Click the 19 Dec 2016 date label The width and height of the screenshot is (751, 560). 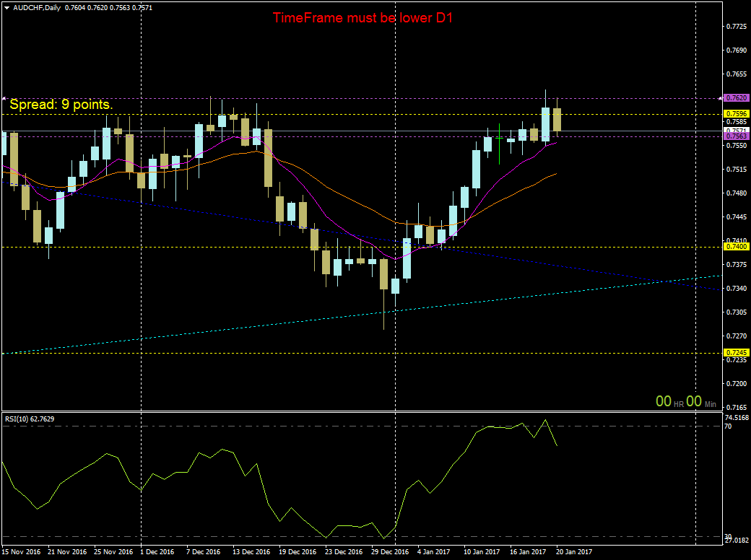(x=298, y=552)
